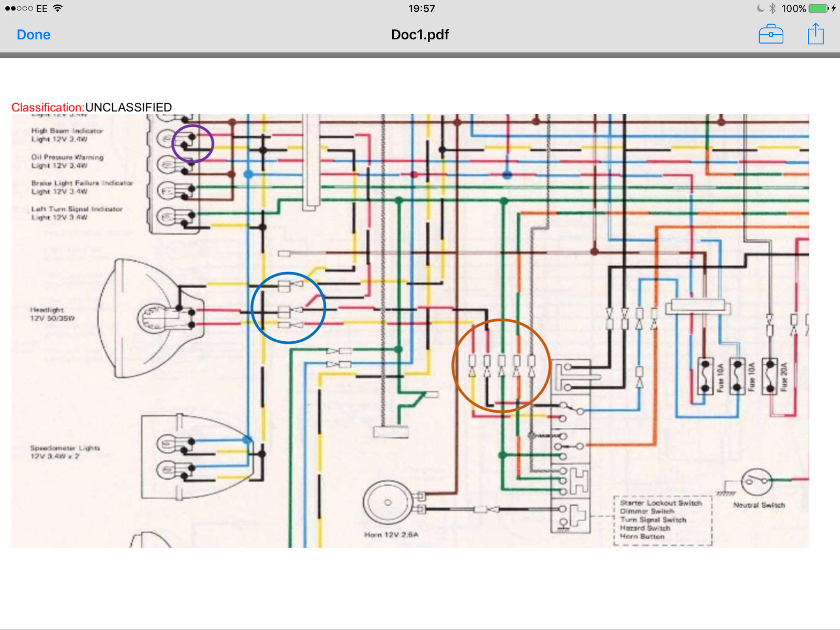
Task: Click the round horn symbol
Action: click(x=387, y=502)
